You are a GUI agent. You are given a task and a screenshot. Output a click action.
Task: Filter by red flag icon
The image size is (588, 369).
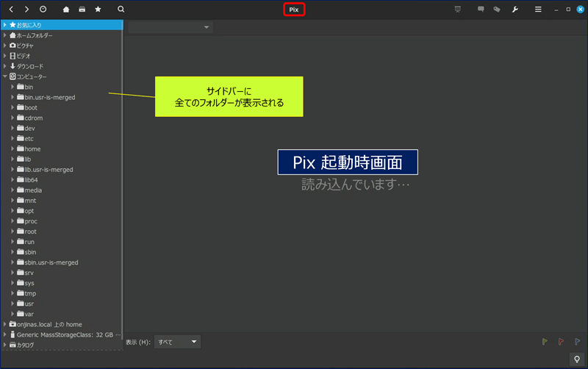click(561, 342)
